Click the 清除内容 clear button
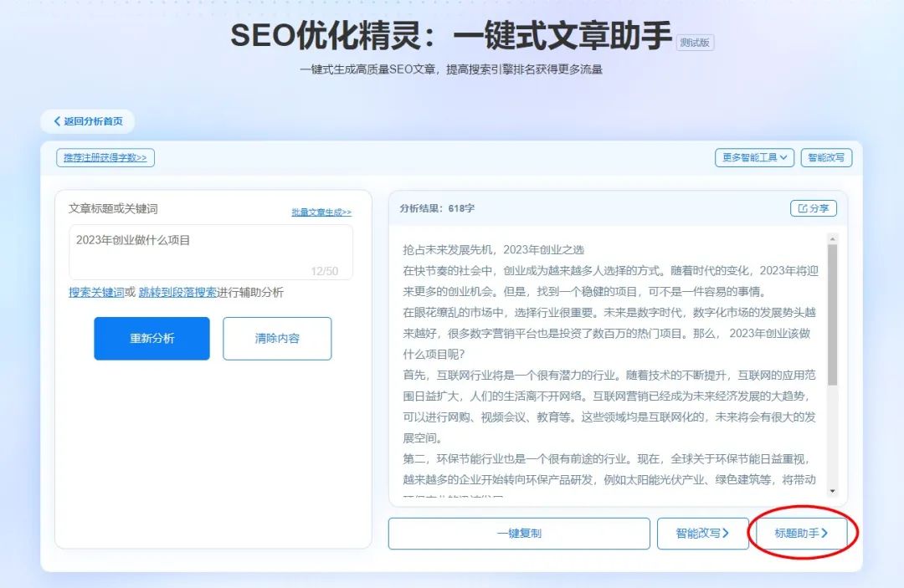 (277, 339)
